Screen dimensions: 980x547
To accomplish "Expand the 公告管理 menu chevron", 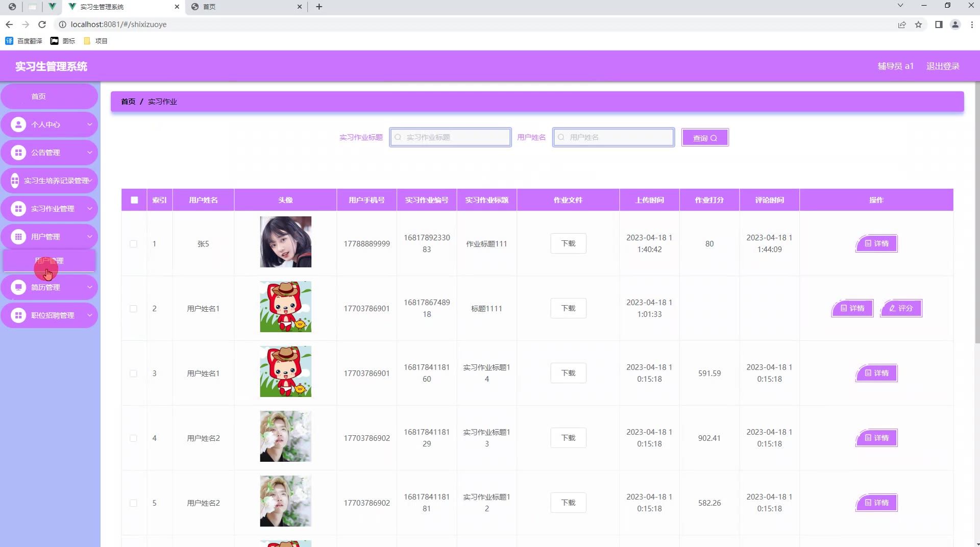I will pos(89,153).
